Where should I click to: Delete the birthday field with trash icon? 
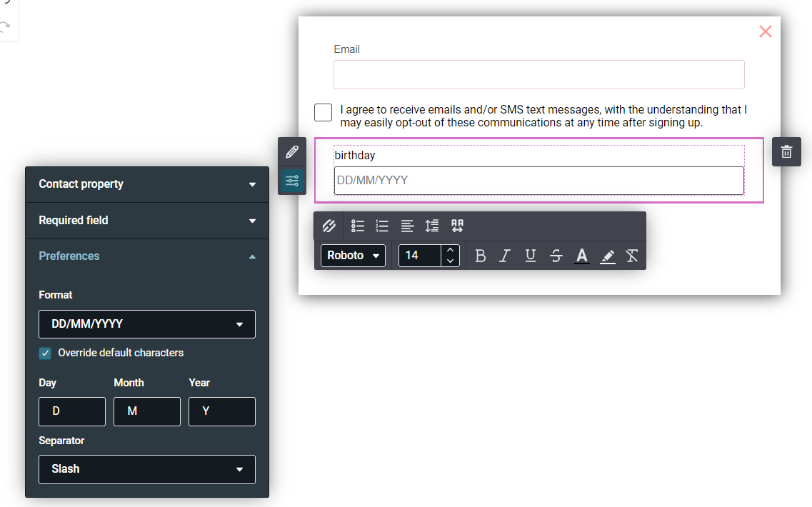coord(786,151)
